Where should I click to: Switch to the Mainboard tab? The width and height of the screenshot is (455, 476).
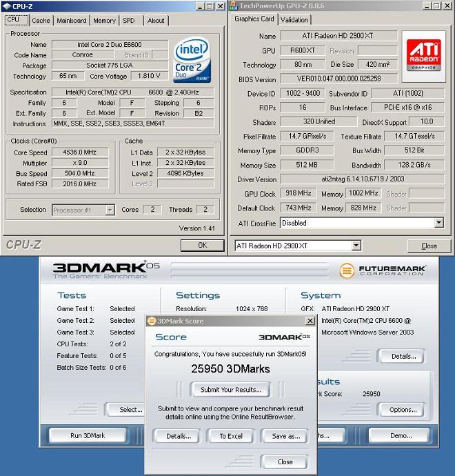(72, 21)
